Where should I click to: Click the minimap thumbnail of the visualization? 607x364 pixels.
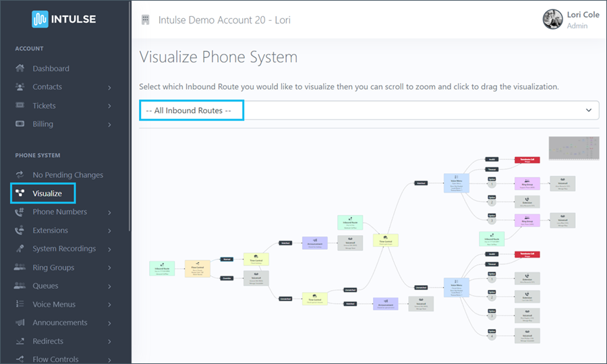point(574,148)
